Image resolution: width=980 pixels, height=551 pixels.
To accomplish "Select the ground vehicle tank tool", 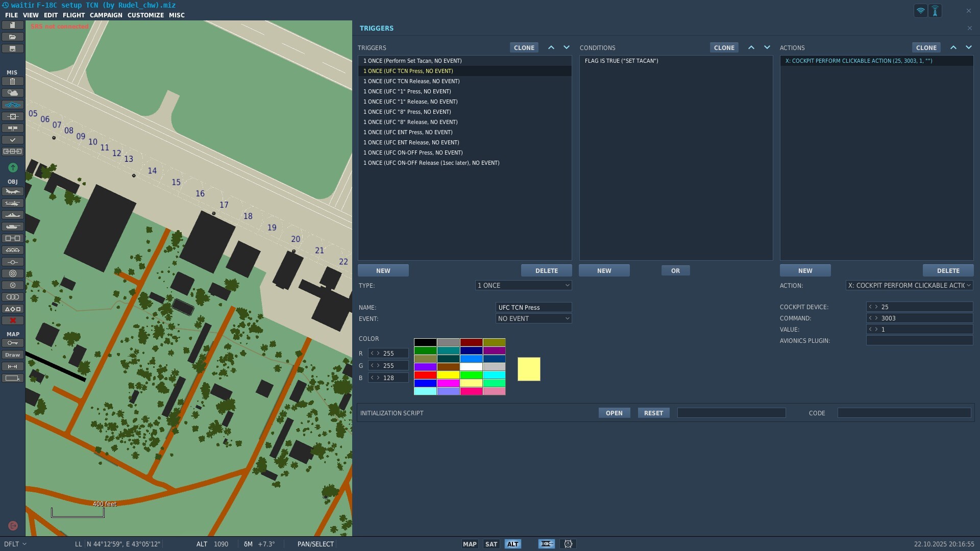I will point(13,227).
